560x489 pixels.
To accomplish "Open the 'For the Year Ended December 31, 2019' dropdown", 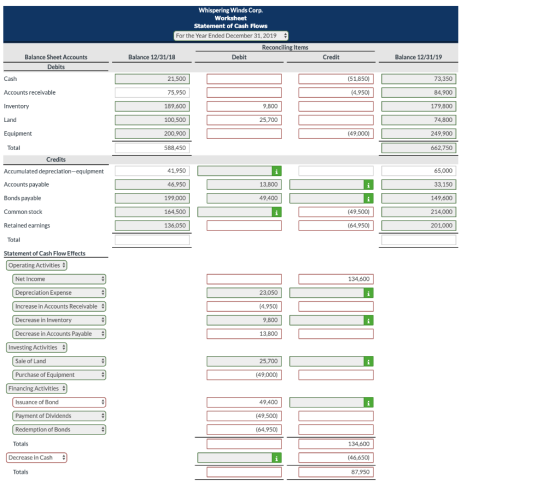I will pyautogui.click(x=231, y=36).
